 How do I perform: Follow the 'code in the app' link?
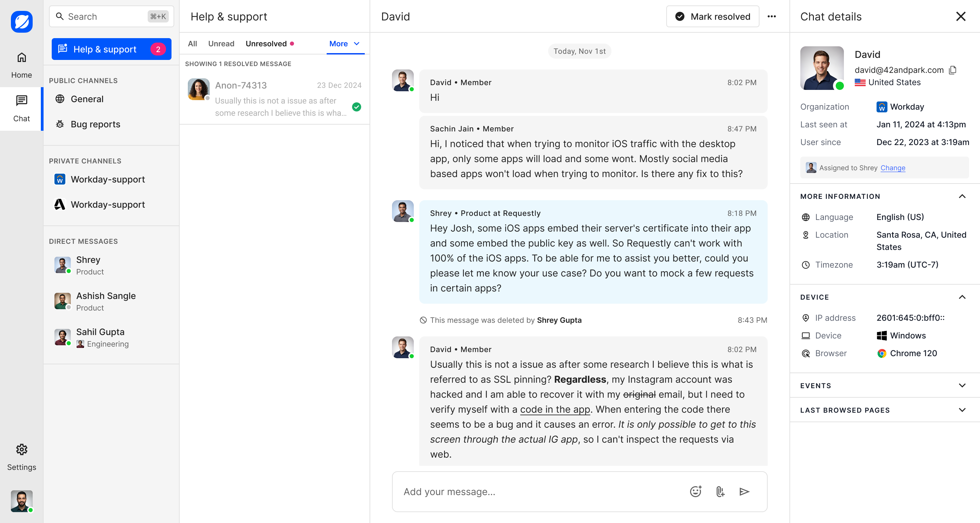(x=555, y=409)
